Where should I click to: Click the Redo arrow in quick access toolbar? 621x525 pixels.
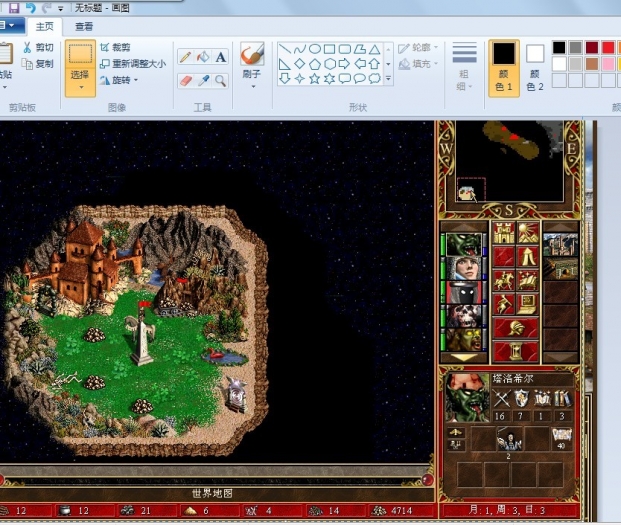(46, 8)
